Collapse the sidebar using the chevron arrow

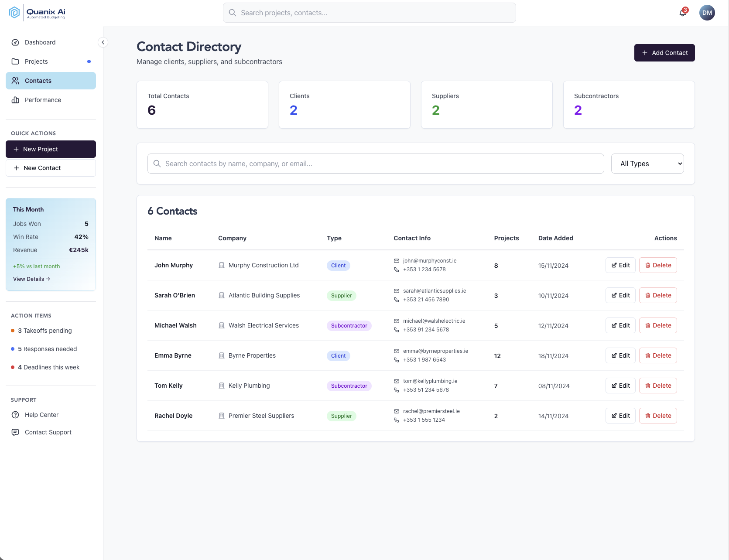pos(103,42)
